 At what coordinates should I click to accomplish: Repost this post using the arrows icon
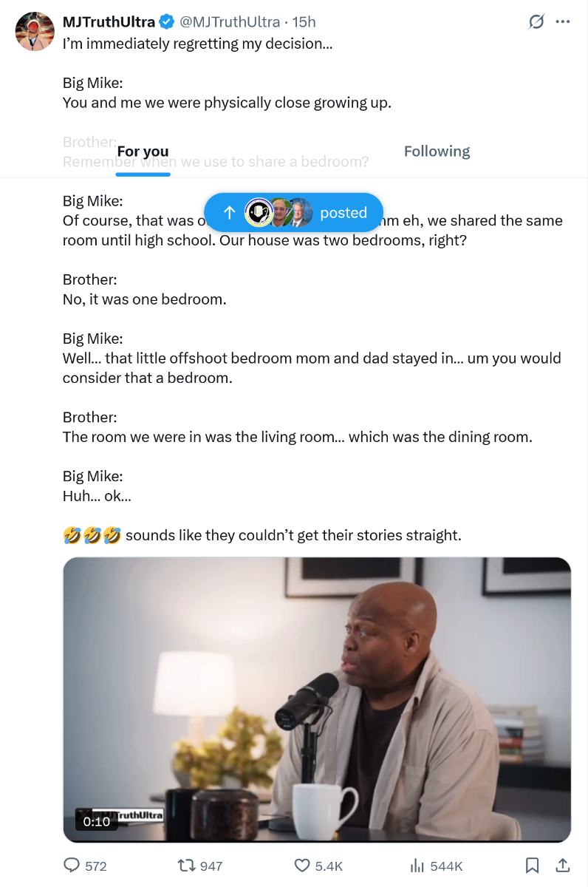(x=187, y=865)
